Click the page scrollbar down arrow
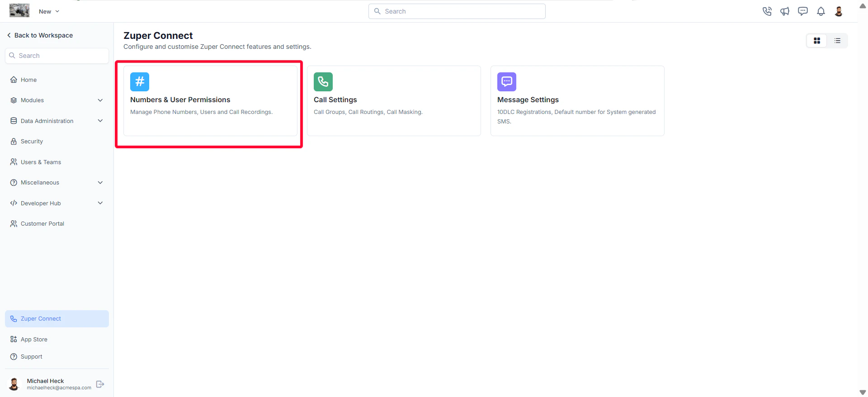 (x=863, y=392)
